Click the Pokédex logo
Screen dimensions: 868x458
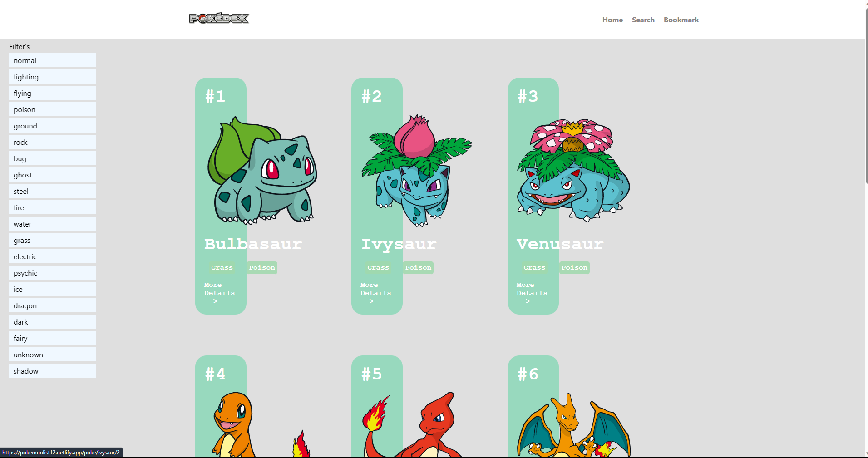pyautogui.click(x=219, y=18)
